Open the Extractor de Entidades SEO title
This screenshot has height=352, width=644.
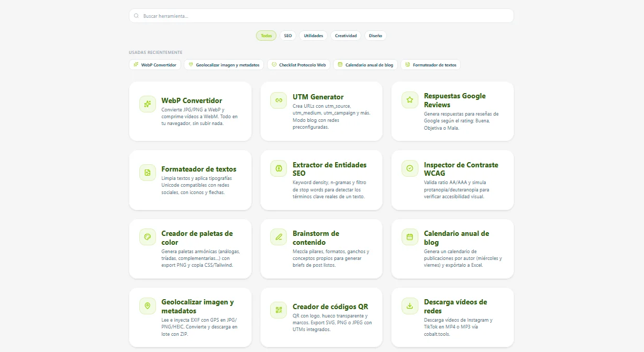tap(330, 168)
